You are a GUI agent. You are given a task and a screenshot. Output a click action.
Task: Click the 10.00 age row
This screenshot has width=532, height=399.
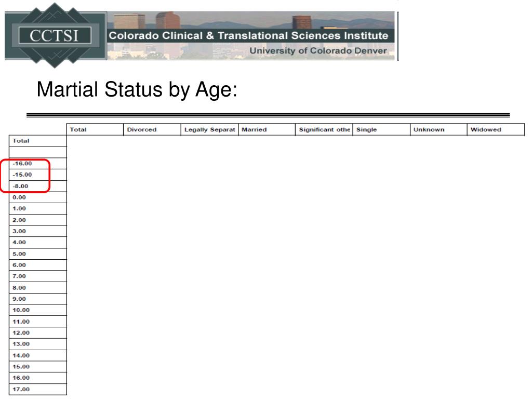(x=37, y=310)
